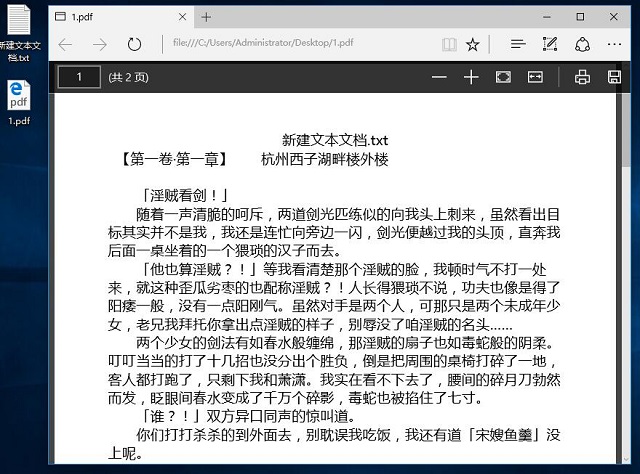This screenshot has height=474, width=640.
Task: Zoom out the PDF with minus
Action: 440,77
